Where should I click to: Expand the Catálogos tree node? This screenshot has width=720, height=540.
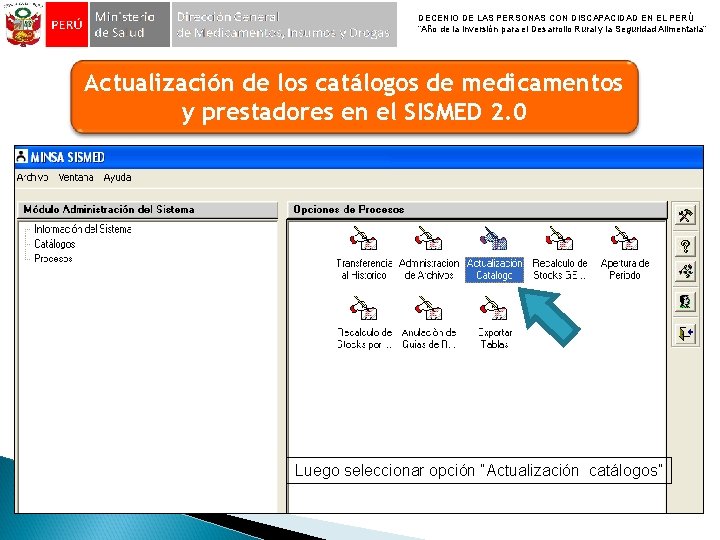(x=55, y=244)
